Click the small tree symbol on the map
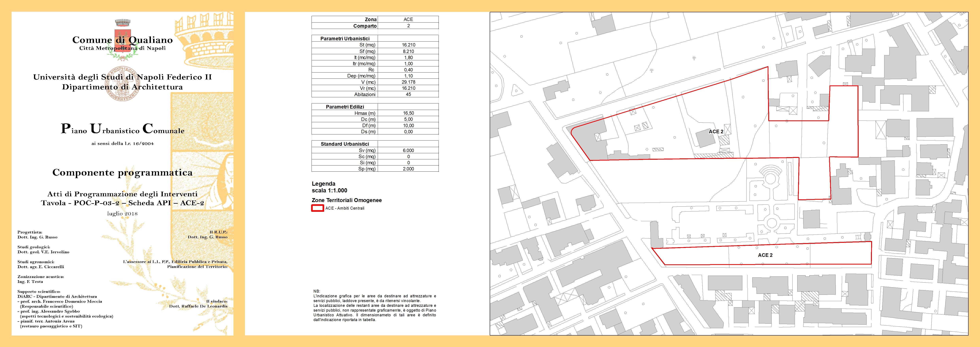 tap(694, 58)
